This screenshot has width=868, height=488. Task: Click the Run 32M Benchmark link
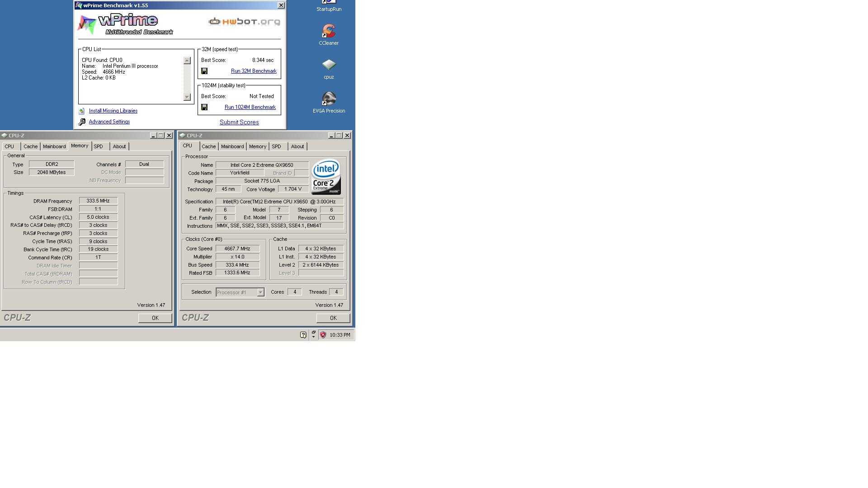click(254, 71)
